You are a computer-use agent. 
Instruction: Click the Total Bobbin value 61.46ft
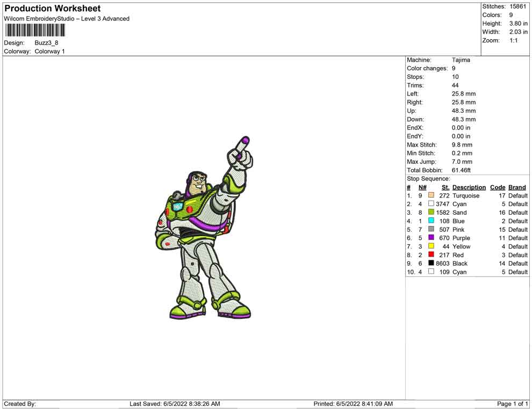[x=461, y=170]
